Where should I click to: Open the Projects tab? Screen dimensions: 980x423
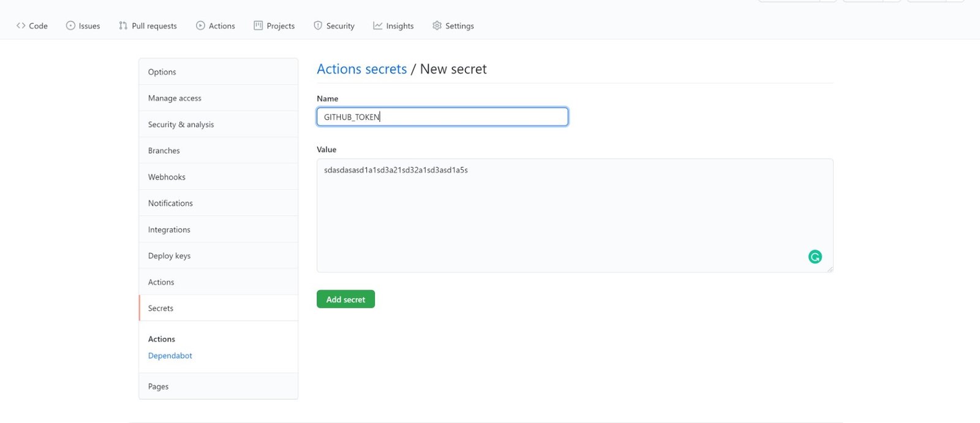tap(274, 26)
